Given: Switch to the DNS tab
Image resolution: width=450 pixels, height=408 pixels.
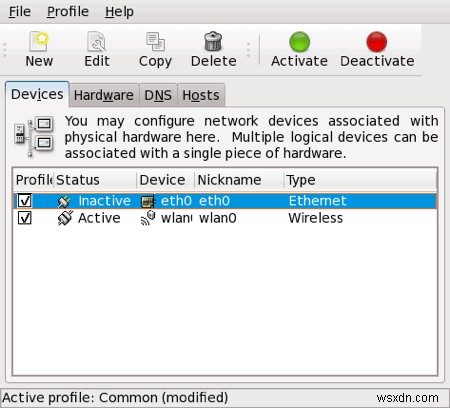Looking at the screenshot, I should coord(158,95).
